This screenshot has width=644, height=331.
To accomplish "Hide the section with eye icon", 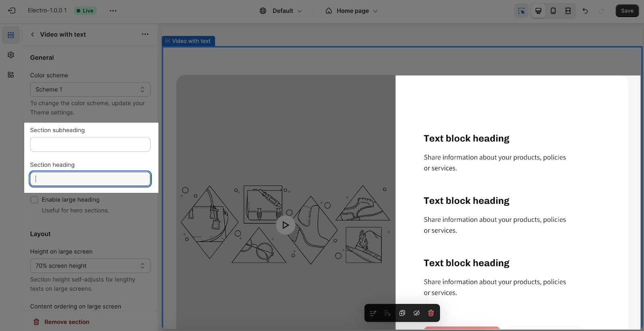I will coord(417,313).
